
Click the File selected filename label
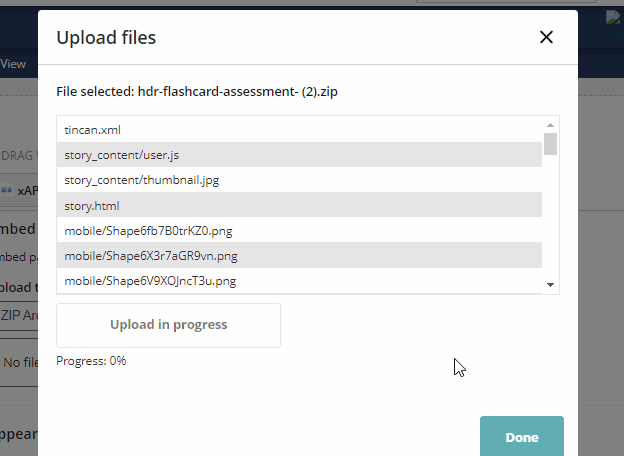tap(197, 92)
